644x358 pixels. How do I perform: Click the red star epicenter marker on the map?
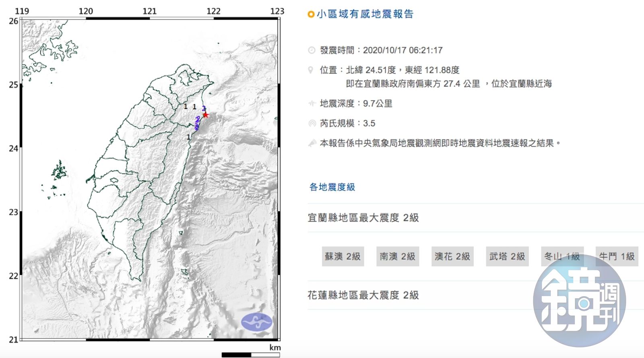pos(206,115)
